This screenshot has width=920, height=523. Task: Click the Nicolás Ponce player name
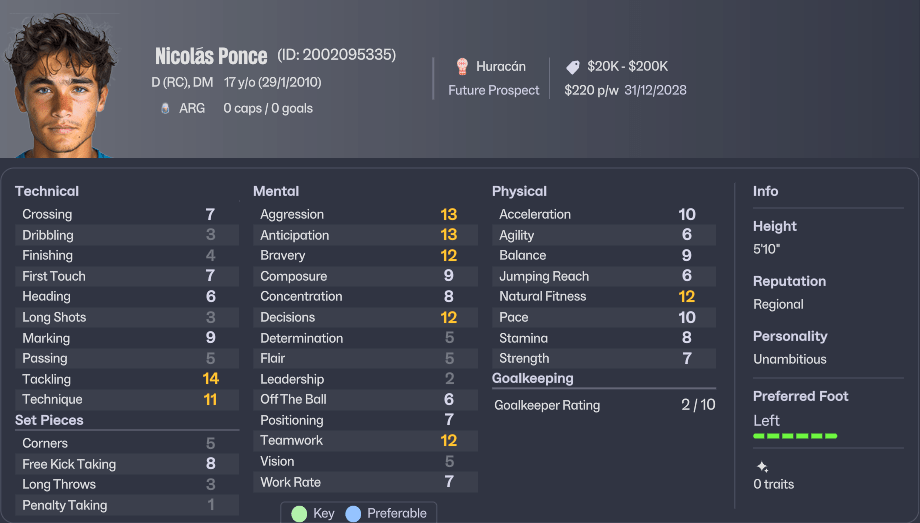pyautogui.click(x=211, y=56)
